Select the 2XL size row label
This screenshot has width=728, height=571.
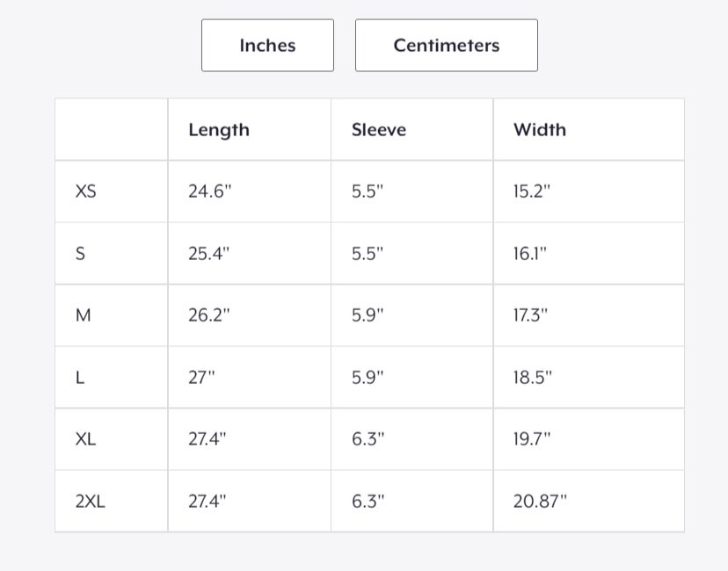pos(91,502)
